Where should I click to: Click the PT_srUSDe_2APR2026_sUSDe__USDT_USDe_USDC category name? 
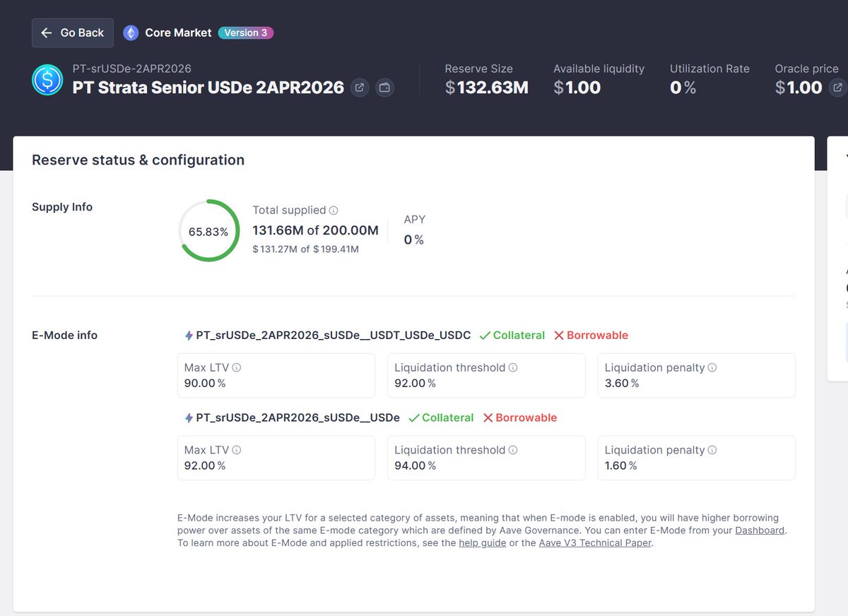point(334,336)
